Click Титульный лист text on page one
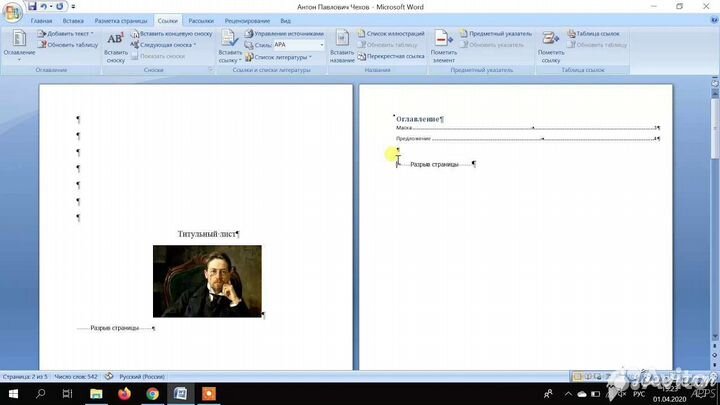720x405 pixels. 206,234
